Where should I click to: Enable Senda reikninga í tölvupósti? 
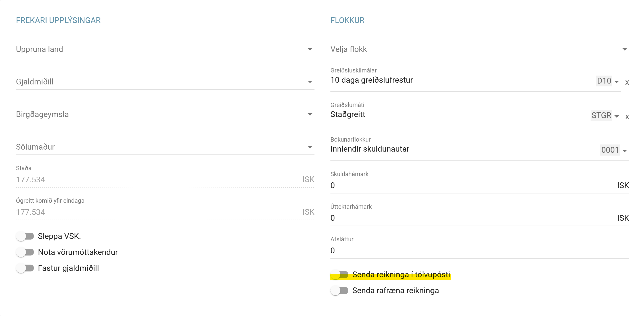(339, 275)
